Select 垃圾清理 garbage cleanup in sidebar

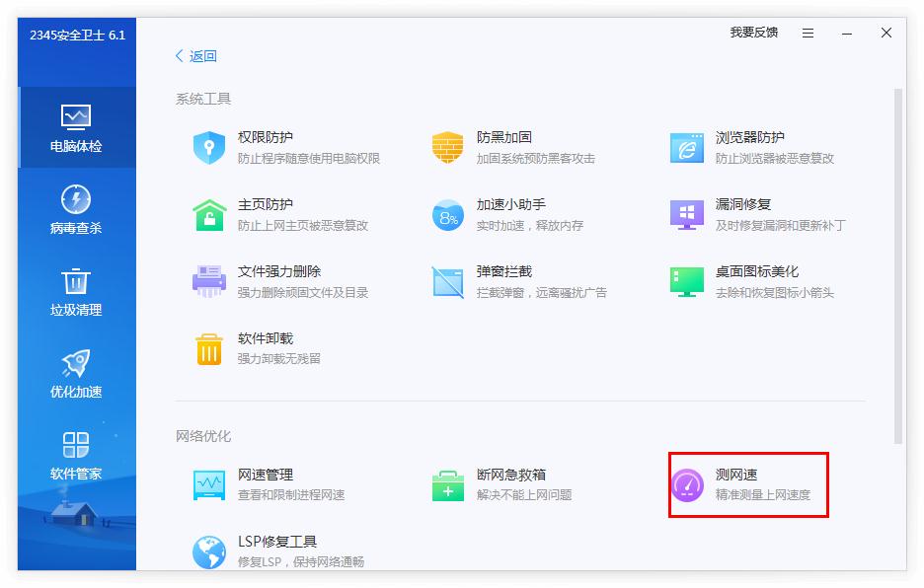pyautogui.click(x=76, y=291)
